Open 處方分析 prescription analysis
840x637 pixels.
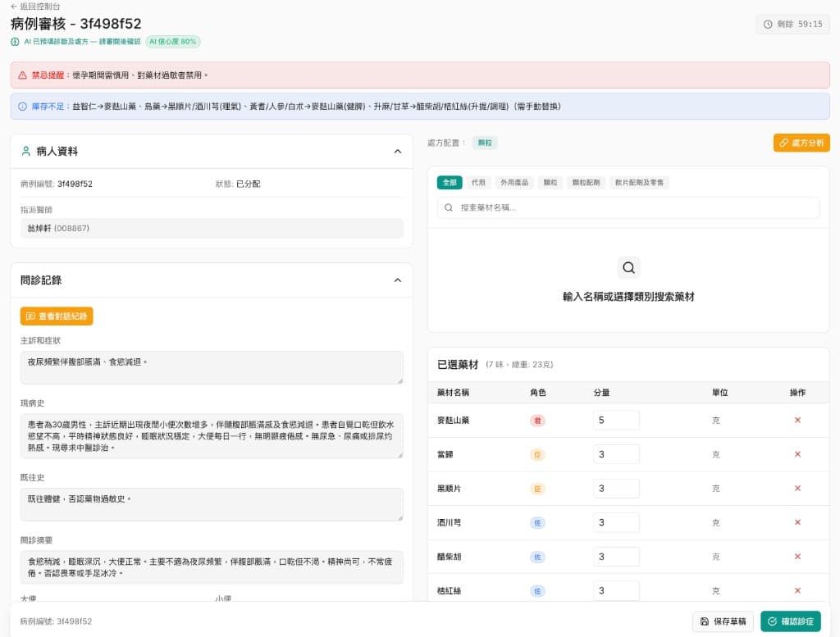(x=801, y=143)
